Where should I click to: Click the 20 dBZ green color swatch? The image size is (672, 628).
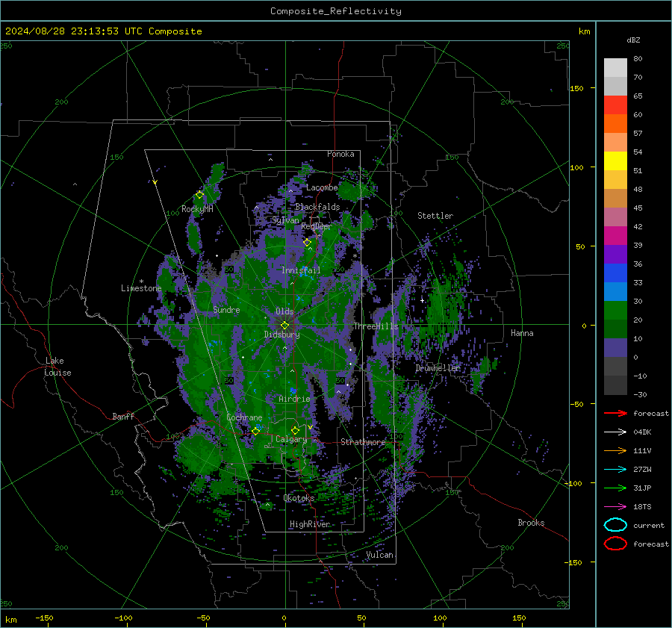(x=615, y=311)
